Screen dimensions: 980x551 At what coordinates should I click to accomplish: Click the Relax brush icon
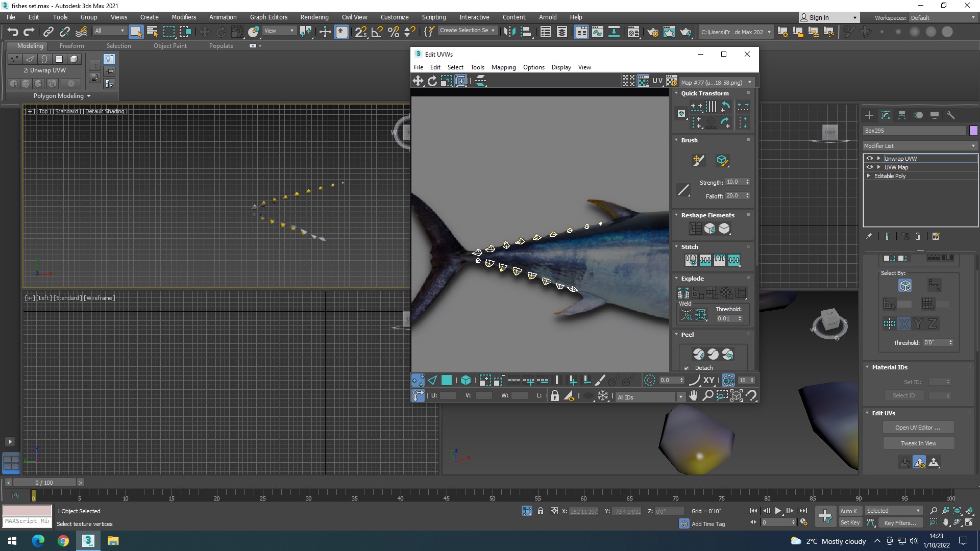[722, 161]
